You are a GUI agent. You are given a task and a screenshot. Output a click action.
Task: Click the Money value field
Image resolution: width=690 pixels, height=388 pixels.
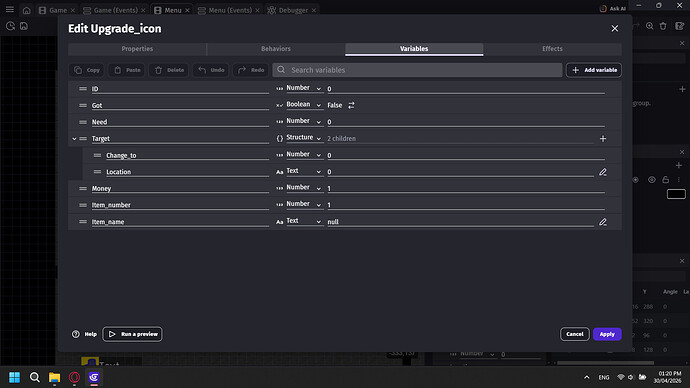pyautogui.click(x=466, y=188)
